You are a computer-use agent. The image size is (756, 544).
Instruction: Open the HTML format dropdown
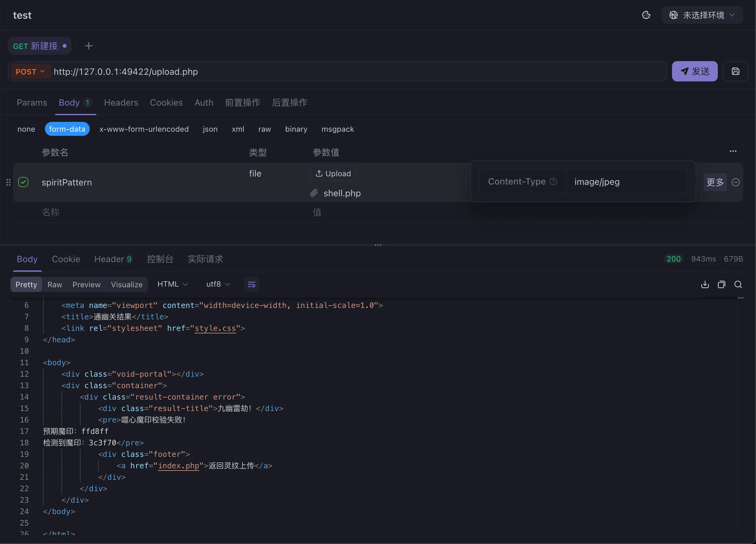pyautogui.click(x=172, y=284)
